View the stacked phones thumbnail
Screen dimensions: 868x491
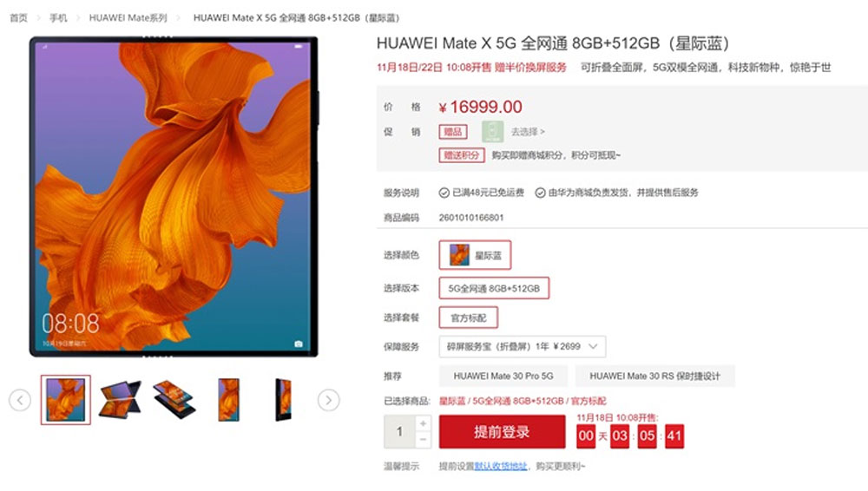coord(174,400)
